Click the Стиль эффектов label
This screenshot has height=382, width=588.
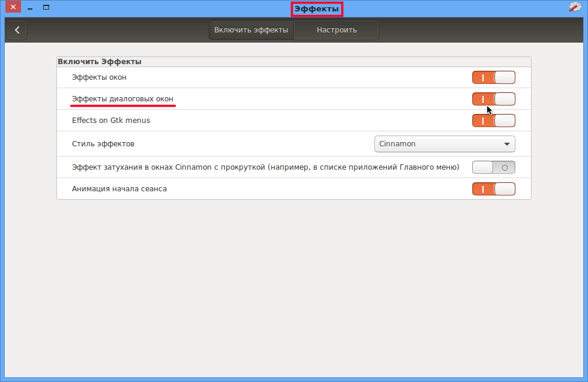103,144
